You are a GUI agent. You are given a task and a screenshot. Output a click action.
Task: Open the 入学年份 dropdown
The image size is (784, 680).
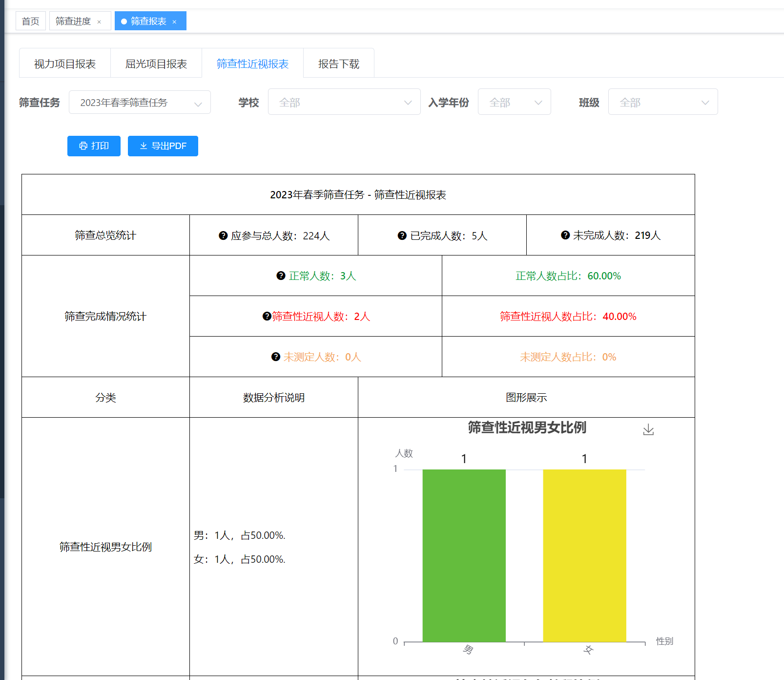coord(515,102)
